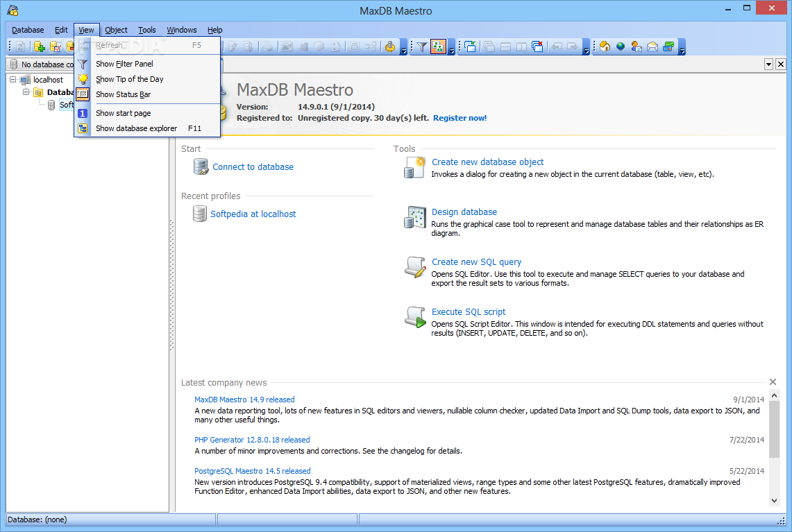Close the Latest company news section
The height and width of the screenshot is (532, 792).
773,382
